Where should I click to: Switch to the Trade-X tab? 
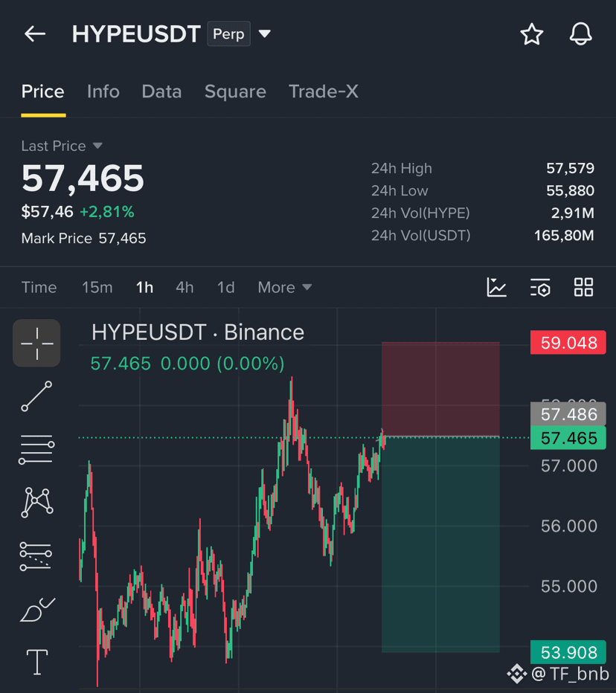click(x=324, y=91)
